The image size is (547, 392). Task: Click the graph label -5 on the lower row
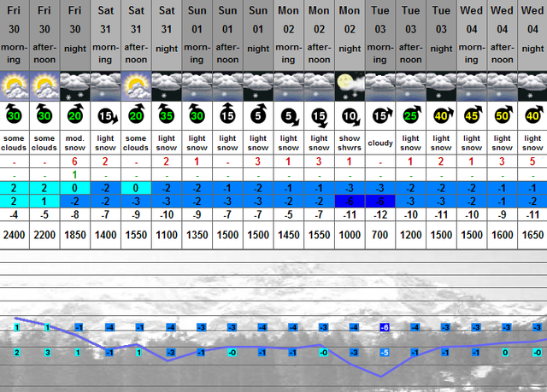tap(385, 353)
